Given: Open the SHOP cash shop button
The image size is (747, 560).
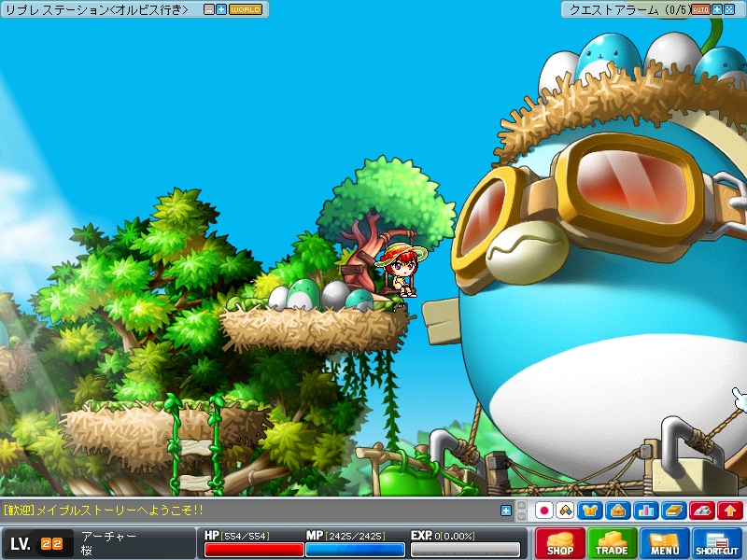Looking at the screenshot, I should (x=559, y=543).
